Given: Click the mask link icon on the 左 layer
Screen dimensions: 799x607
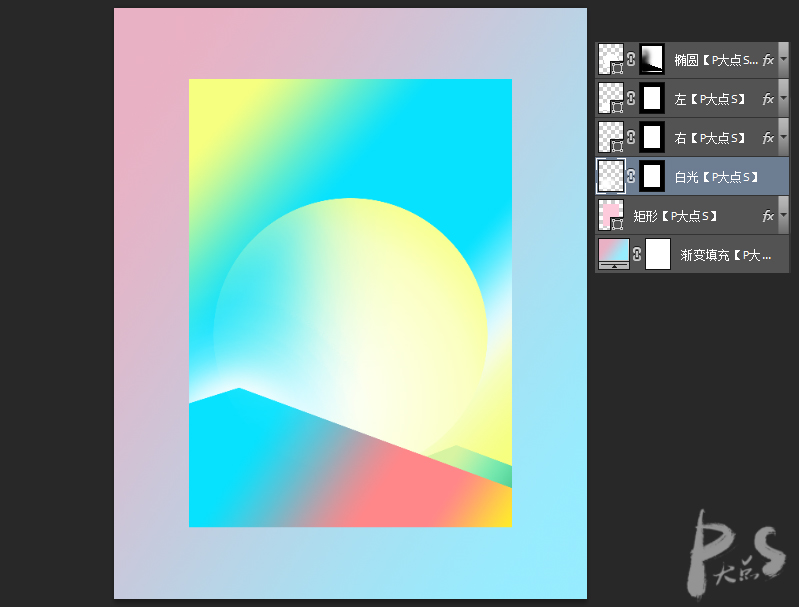Looking at the screenshot, I should (631, 98).
